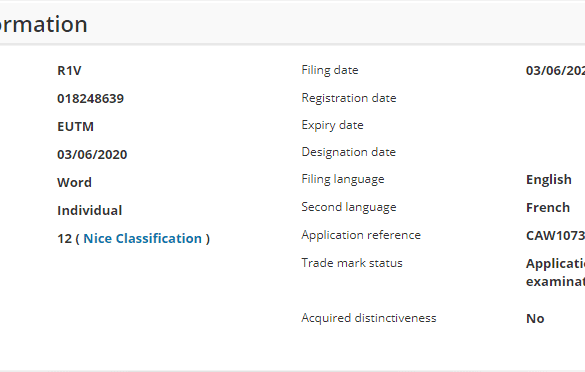Click the application number 018248639
The width and height of the screenshot is (585, 372).
pyautogui.click(x=90, y=99)
